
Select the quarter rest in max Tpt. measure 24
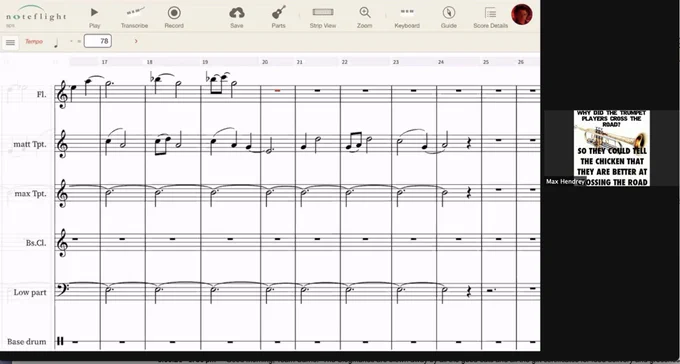point(468,193)
